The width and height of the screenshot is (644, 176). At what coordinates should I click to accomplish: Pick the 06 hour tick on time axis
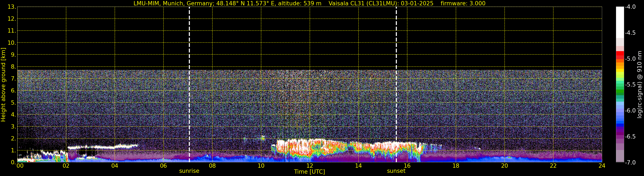[x=163, y=166]
